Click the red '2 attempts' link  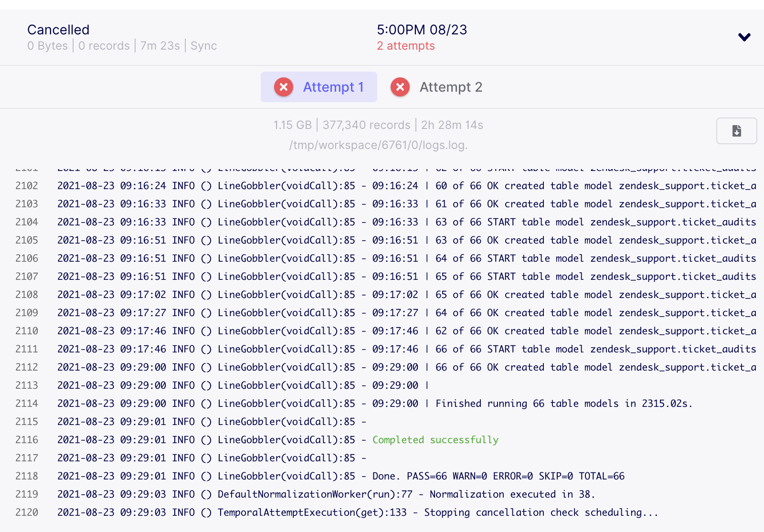click(406, 46)
